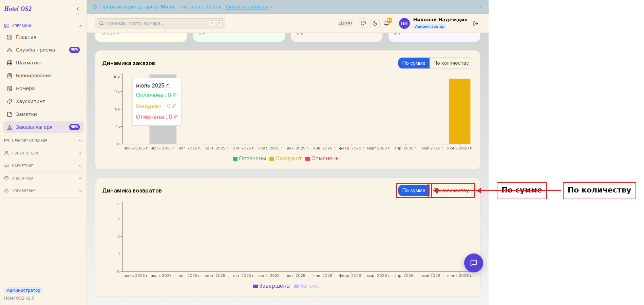Screen dimensions: 644x305
Task: Select По сумме in refunds chart
Action: (414, 190)
